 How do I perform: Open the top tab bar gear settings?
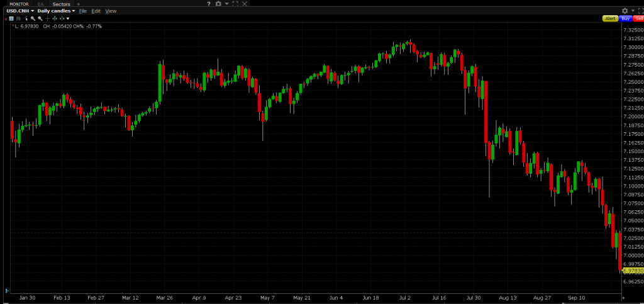tap(218, 4)
